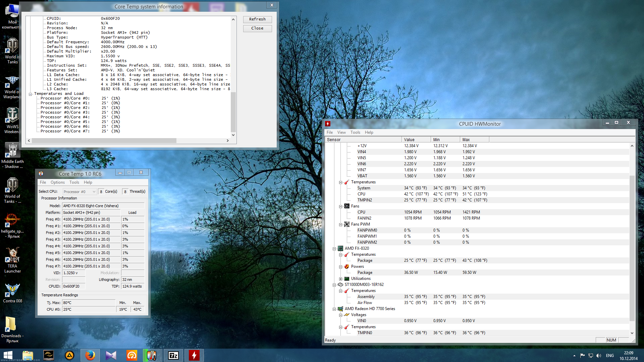
Task: Click the volume speaker tray icon
Action: coord(599,355)
